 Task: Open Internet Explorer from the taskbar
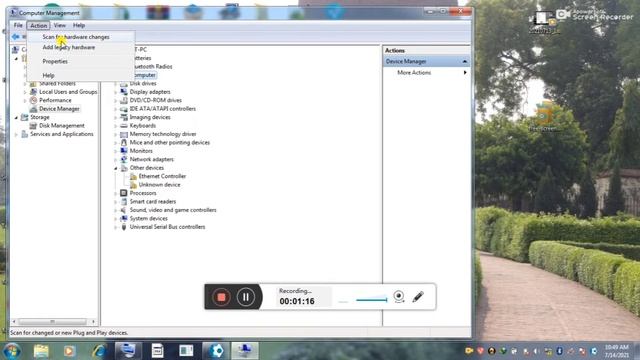pos(99,351)
